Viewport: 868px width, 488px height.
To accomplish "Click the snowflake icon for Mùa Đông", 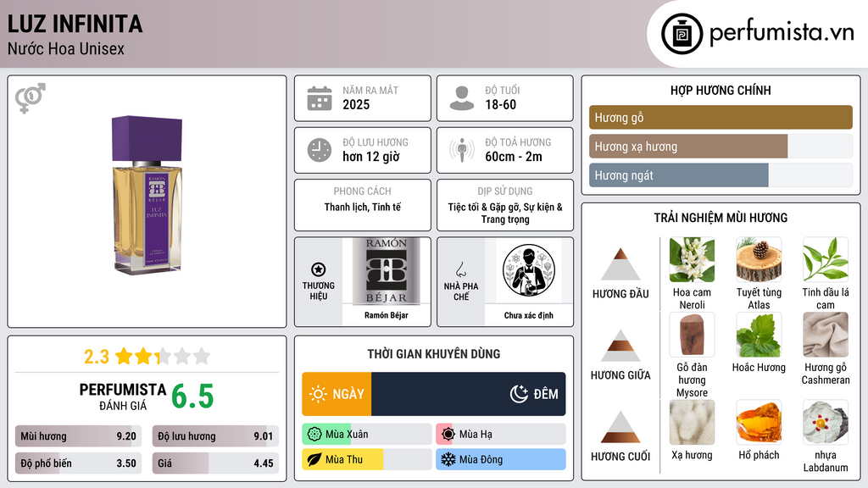I will tap(448, 459).
